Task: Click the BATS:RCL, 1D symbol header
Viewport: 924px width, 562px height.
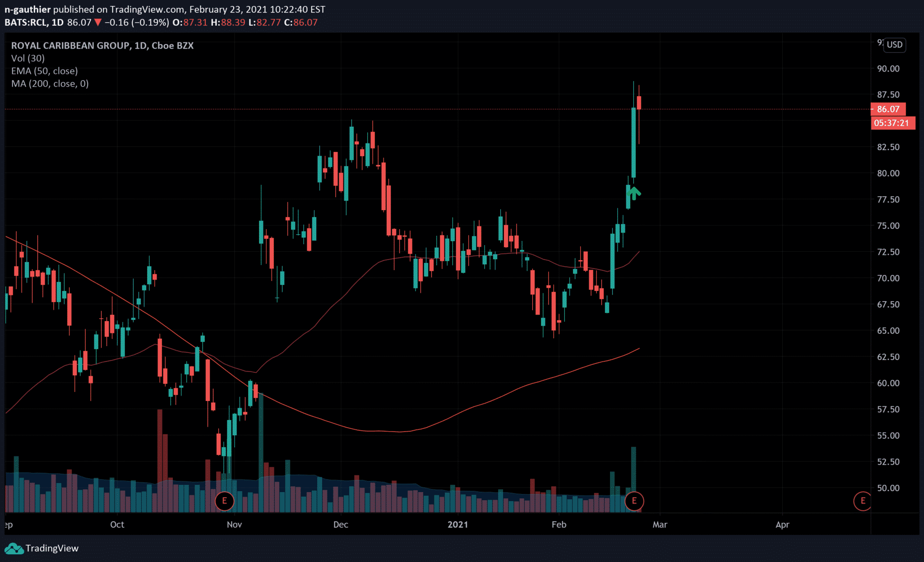Action: pos(34,23)
